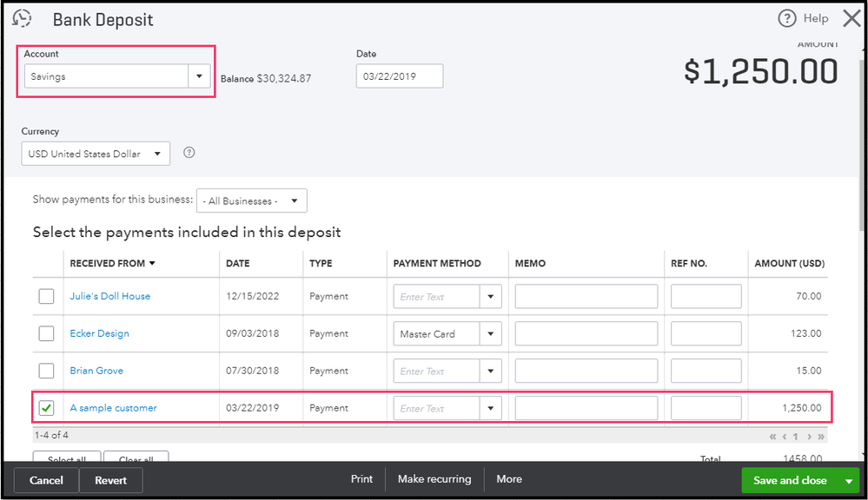Image resolution: width=868 pixels, height=500 pixels.
Task: Expand the Save and close arrow menu
Action: tap(849, 481)
